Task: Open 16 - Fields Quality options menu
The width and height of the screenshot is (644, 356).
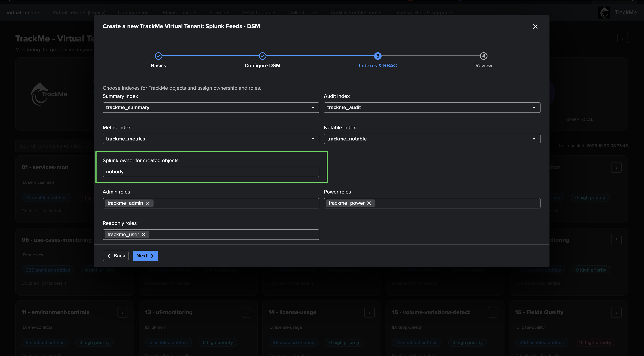Action: (616, 312)
